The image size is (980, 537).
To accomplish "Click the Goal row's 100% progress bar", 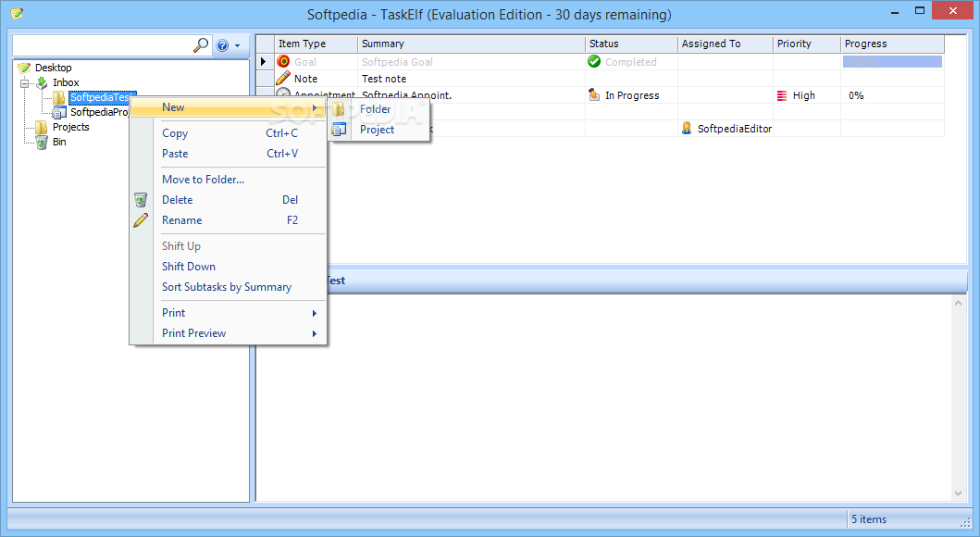I will [x=892, y=61].
